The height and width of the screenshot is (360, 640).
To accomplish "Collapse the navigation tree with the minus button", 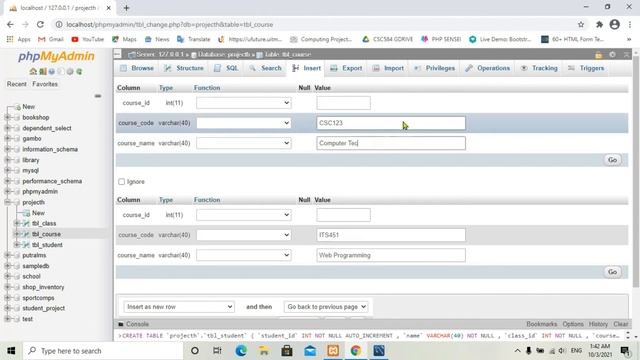I will (98, 96).
